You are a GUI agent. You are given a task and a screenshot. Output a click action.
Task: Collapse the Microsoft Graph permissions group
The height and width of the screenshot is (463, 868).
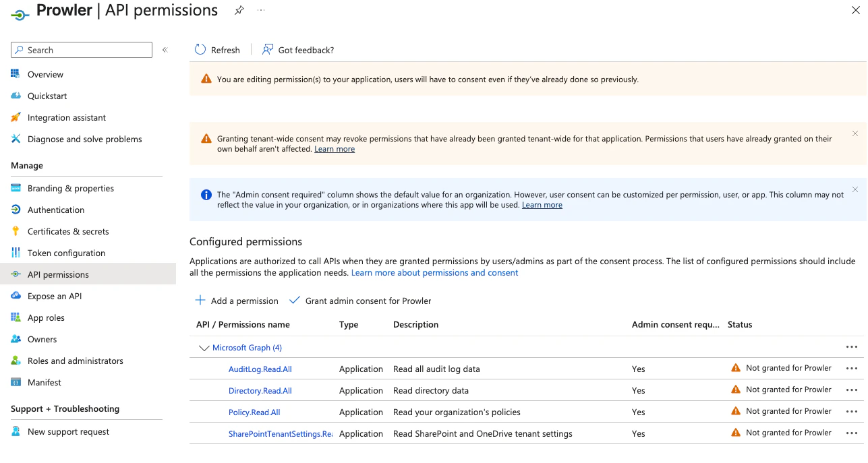tap(204, 348)
